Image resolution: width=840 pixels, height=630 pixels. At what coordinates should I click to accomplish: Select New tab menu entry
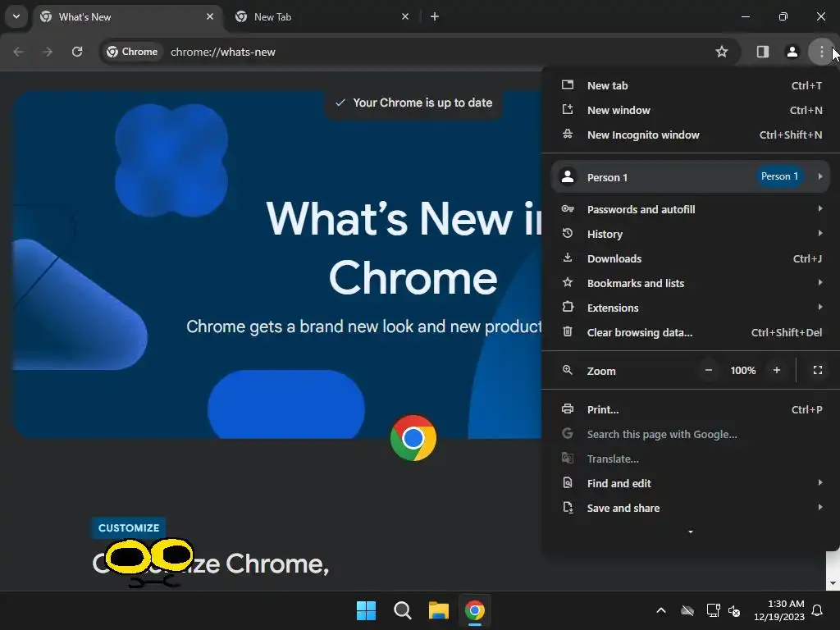(691, 85)
